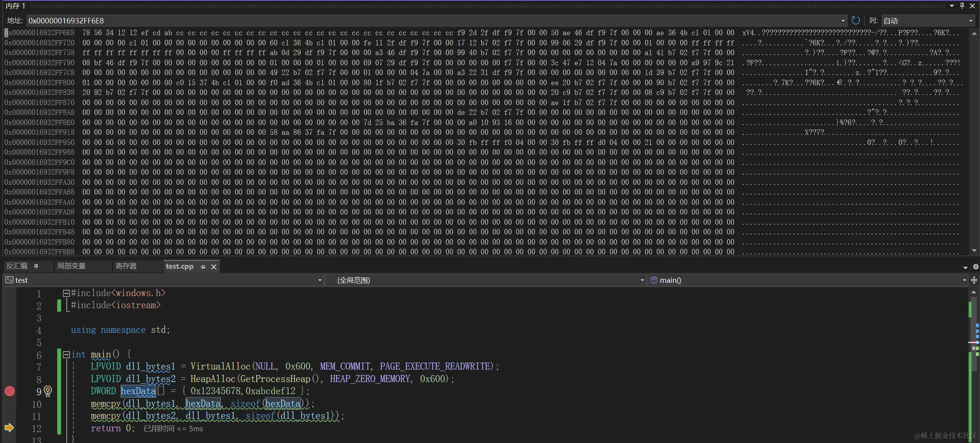This screenshot has height=443, width=980.
Task: Close the test.cpp tab
Action: tap(214, 266)
